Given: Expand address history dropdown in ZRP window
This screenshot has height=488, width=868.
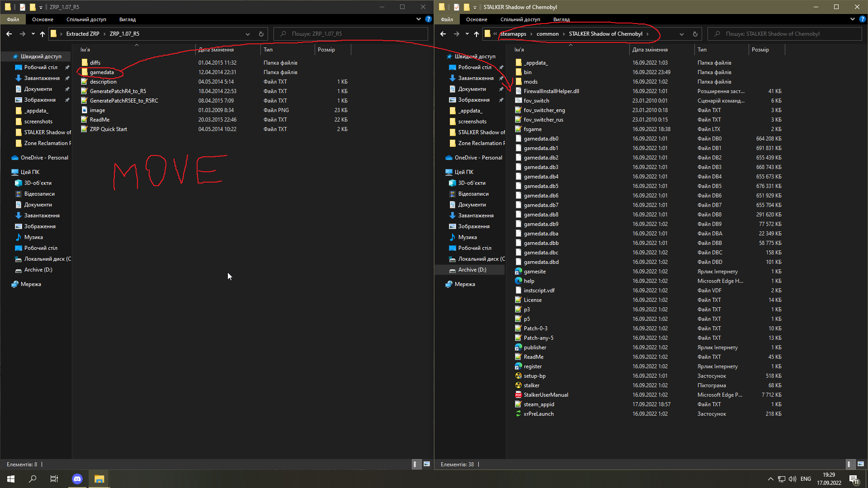Looking at the screenshot, I should click(248, 34).
